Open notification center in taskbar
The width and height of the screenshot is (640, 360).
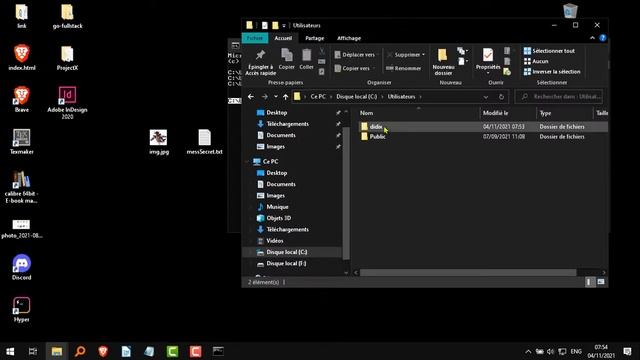[x=627, y=351]
